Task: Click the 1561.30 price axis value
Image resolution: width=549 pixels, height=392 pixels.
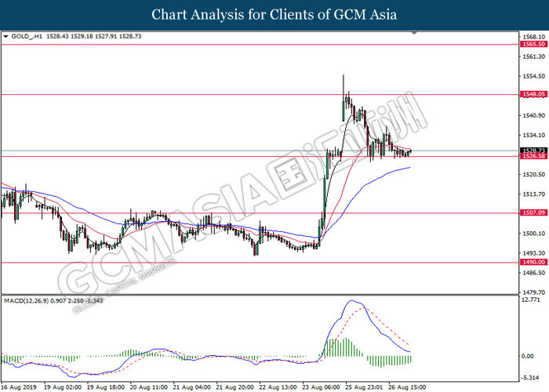Action: pos(533,56)
